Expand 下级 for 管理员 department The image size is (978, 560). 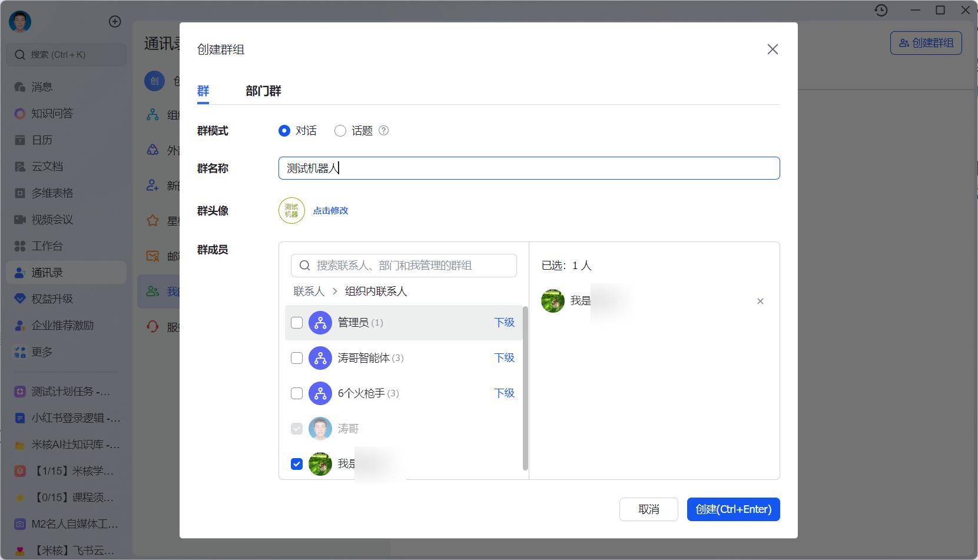504,323
